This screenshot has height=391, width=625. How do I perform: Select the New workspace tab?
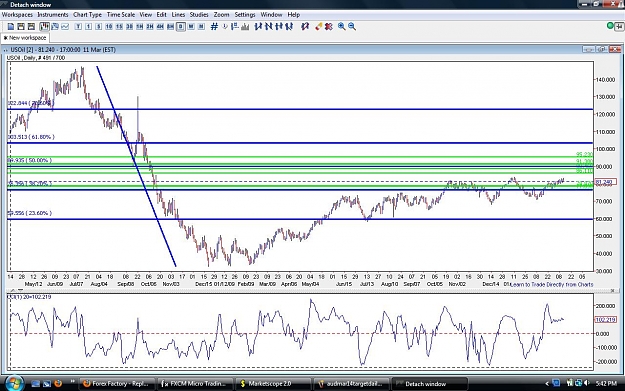[x=25, y=38]
